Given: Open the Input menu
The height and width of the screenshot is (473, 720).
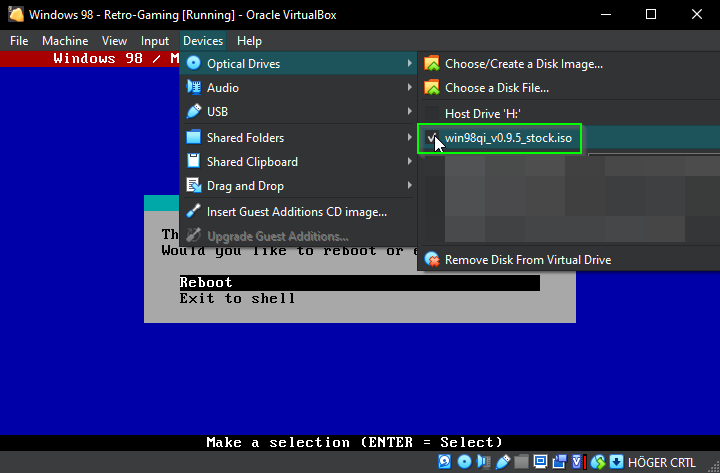Looking at the screenshot, I should (155, 41).
